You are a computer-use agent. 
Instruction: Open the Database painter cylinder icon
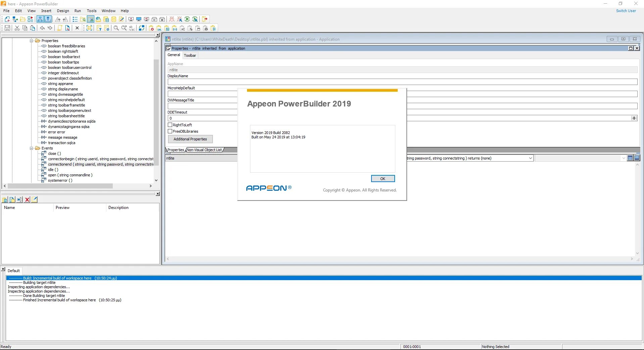(114, 19)
